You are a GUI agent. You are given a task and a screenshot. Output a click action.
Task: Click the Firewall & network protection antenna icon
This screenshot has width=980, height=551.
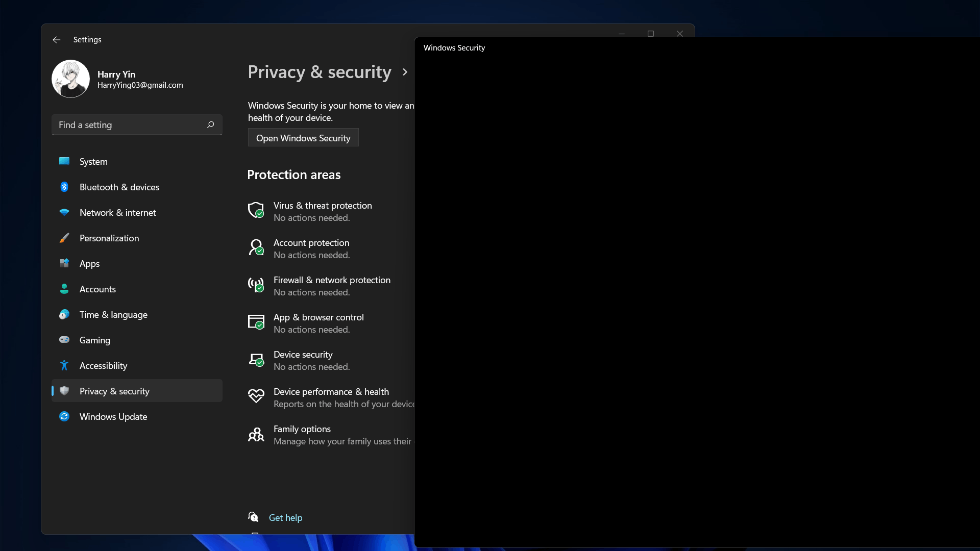coord(256,285)
